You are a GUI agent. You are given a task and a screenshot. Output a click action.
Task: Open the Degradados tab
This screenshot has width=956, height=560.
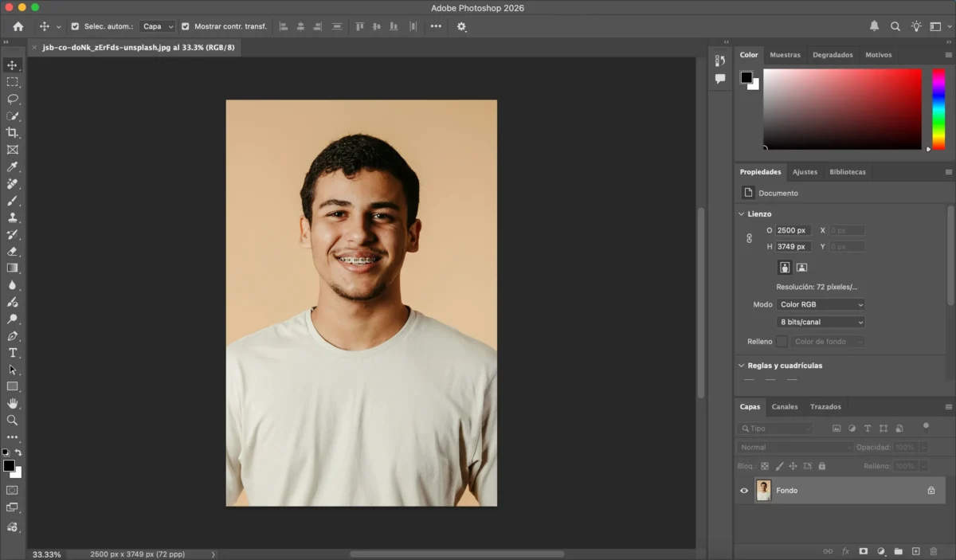[833, 55]
